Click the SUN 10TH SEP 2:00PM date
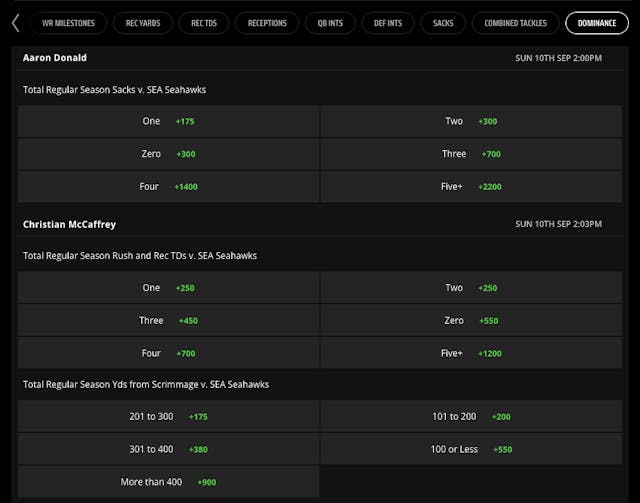 coord(558,58)
